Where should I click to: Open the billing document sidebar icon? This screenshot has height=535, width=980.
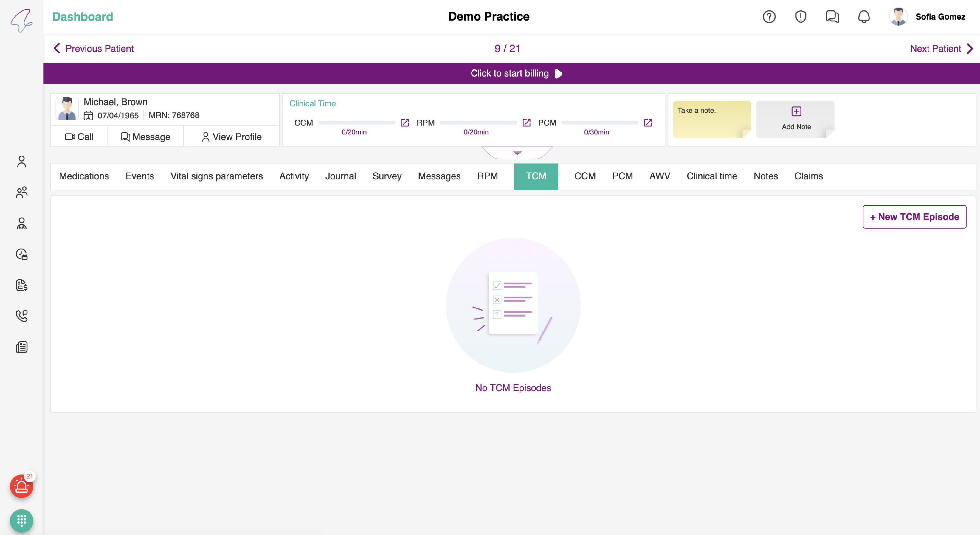(x=21, y=285)
